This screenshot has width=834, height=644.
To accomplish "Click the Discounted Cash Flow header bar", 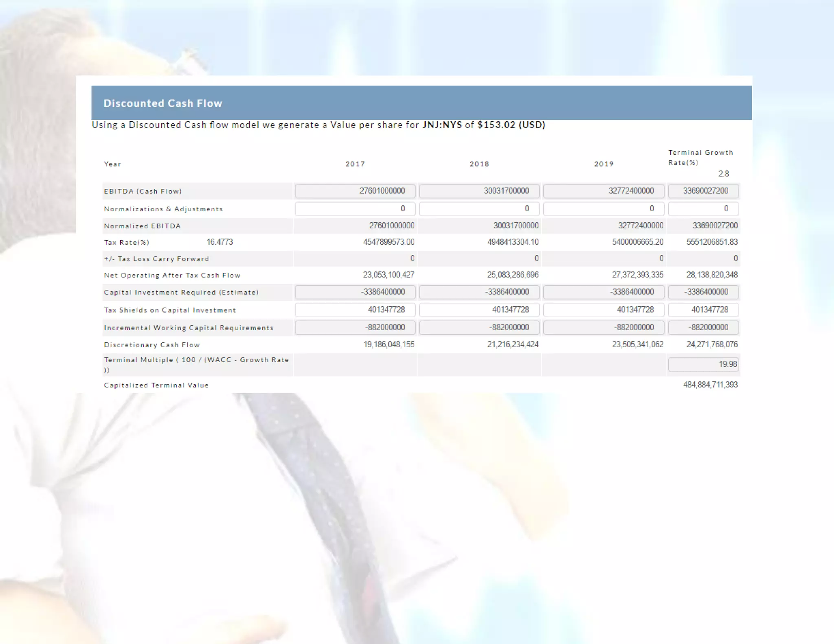I will click(x=421, y=103).
